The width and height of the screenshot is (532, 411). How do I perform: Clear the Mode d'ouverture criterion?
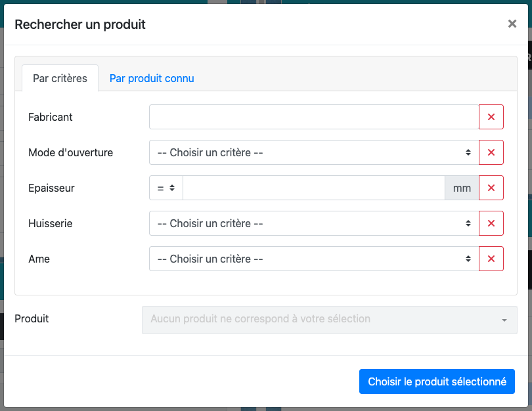tap(491, 152)
